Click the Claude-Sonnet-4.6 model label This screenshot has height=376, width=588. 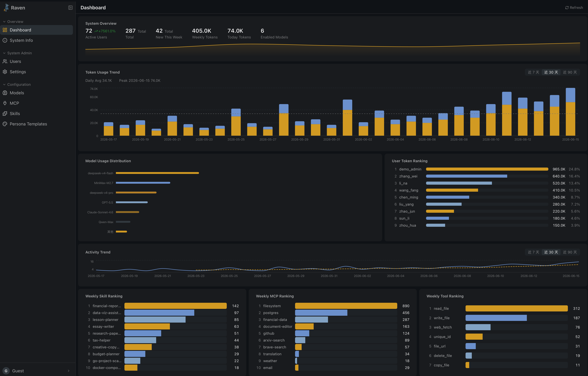[100, 212]
